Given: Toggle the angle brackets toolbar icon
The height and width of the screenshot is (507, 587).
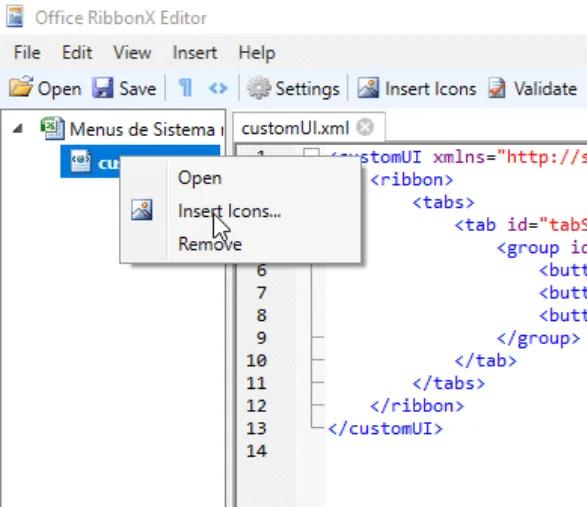Looking at the screenshot, I should pos(218,88).
